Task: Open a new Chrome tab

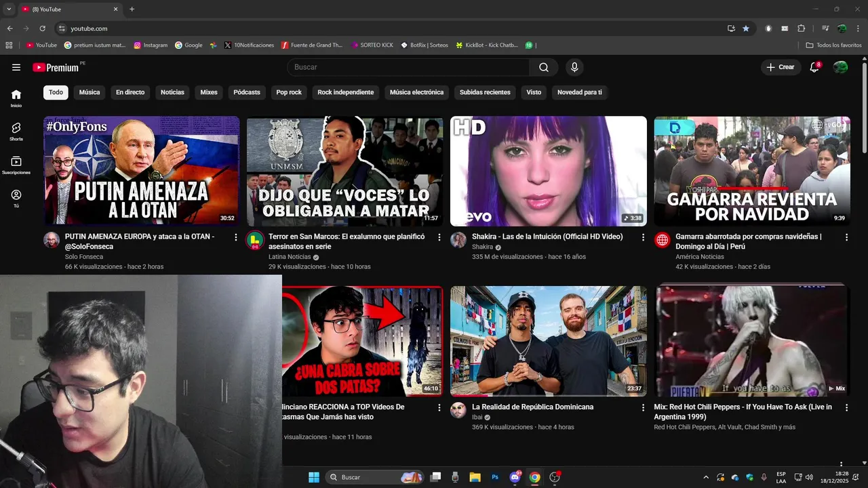Action: 132,9
